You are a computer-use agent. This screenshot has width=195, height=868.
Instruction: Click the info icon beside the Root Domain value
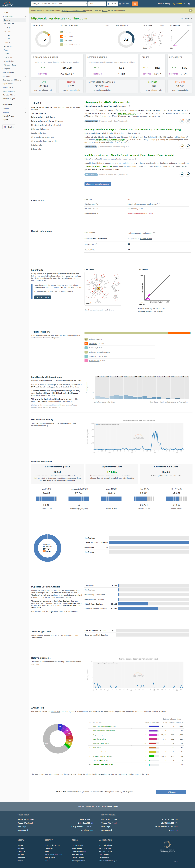[154, 232]
